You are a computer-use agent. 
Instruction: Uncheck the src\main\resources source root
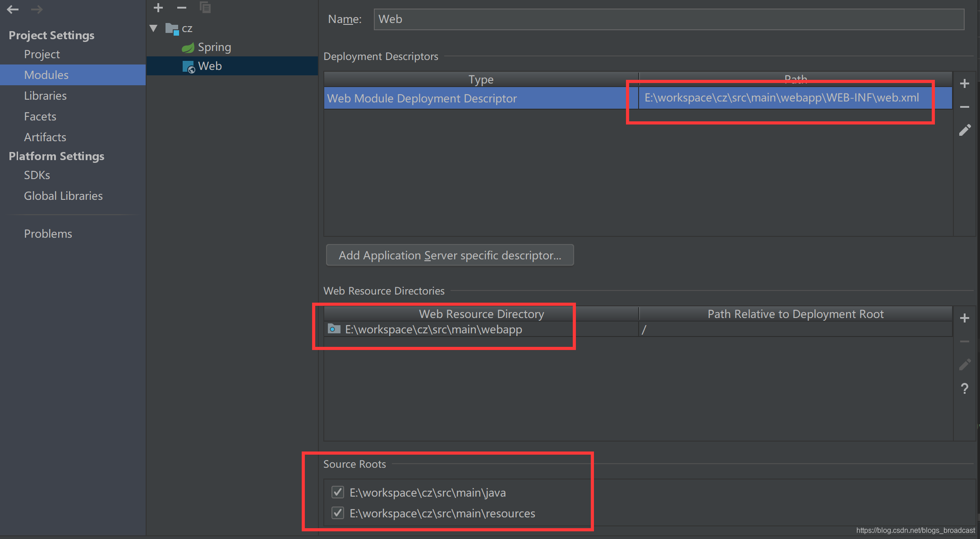tap(338, 513)
